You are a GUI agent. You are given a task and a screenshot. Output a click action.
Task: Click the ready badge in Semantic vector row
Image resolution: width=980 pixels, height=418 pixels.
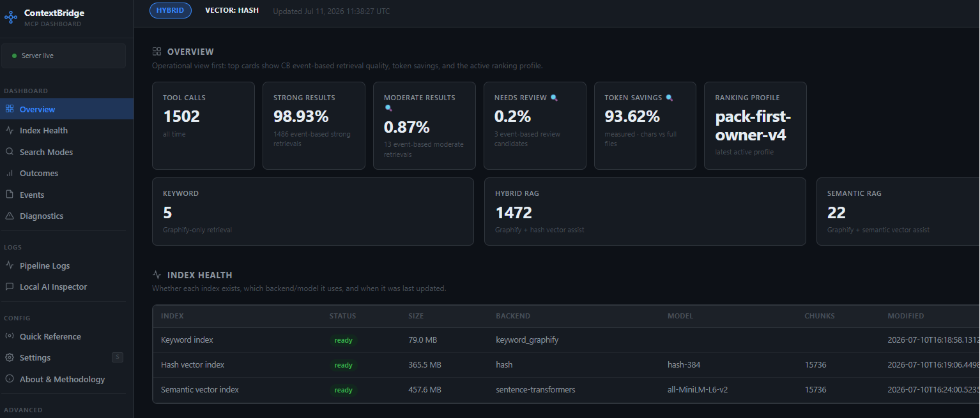(344, 390)
